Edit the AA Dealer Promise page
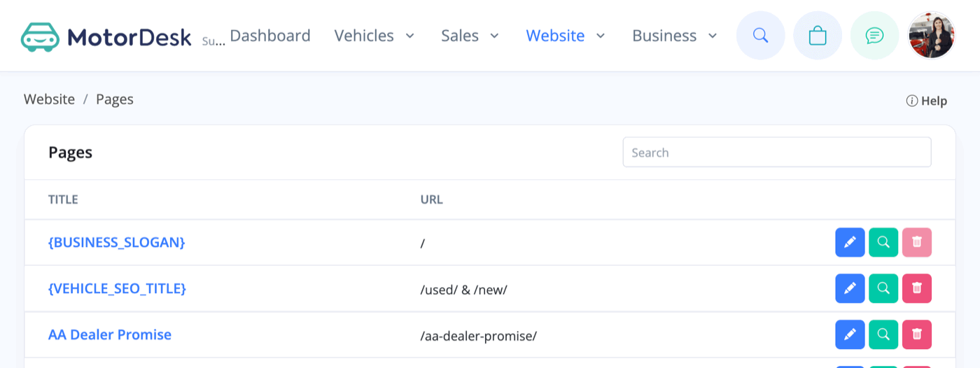This screenshot has height=368, width=980. click(850, 334)
